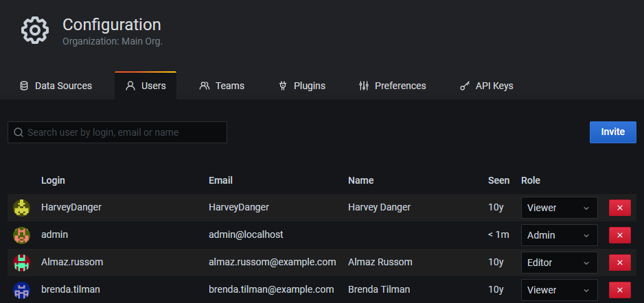Expand admin's role dropdown
This screenshot has height=303, width=644.
pyautogui.click(x=559, y=235)
